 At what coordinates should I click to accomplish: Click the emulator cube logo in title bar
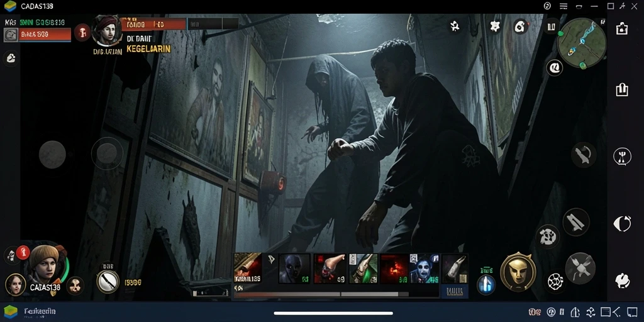click(x=10, y=6)
